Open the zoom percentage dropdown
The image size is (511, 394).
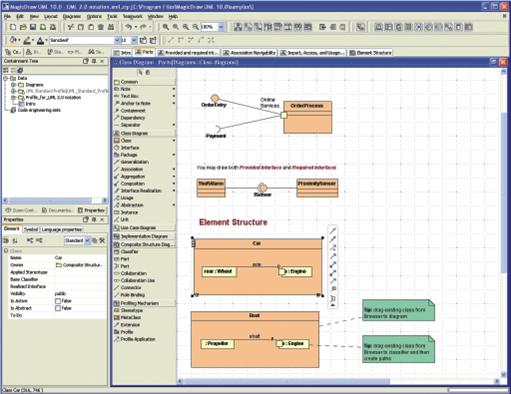[221, 27]
